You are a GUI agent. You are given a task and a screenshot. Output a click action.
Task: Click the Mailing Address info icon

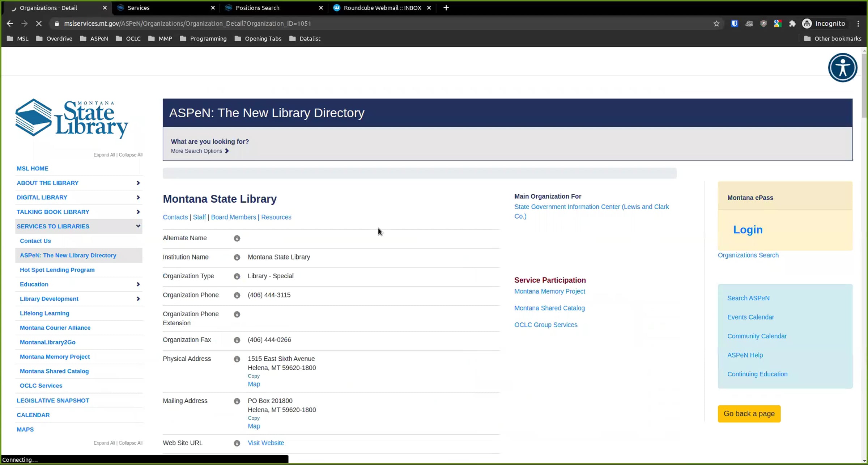(x=237, y=401)
